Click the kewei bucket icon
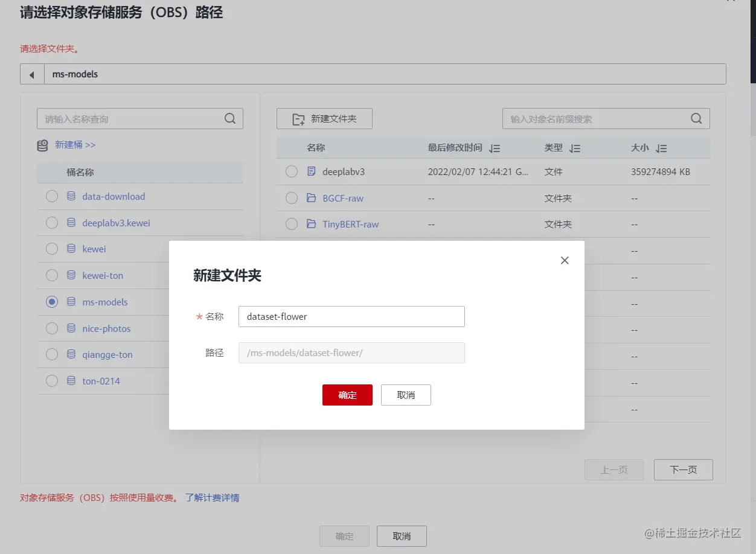Screen dimensions: 756x554 (71, 249)
